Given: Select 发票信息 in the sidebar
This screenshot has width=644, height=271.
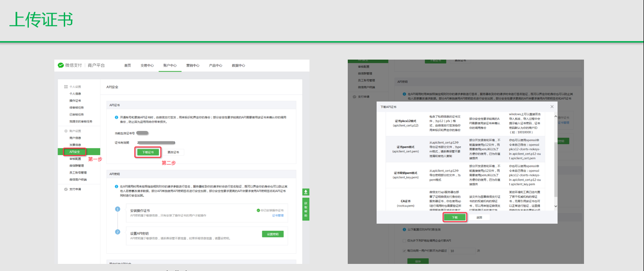Looking at the screenshot, I should coord(75,145).
